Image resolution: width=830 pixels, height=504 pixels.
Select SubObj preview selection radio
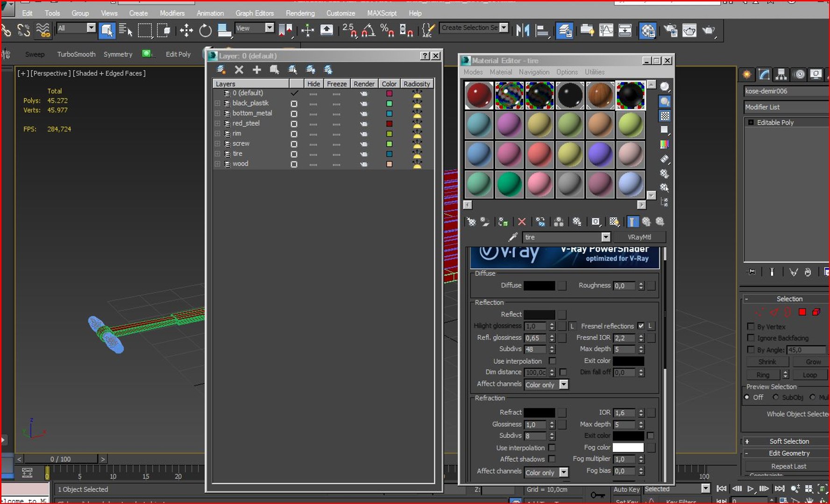[776, 397]
